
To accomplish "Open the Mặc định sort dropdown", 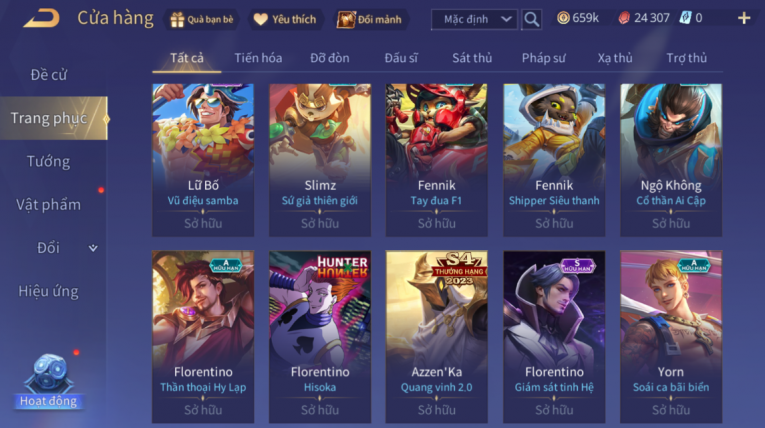I will click(474, 20).
